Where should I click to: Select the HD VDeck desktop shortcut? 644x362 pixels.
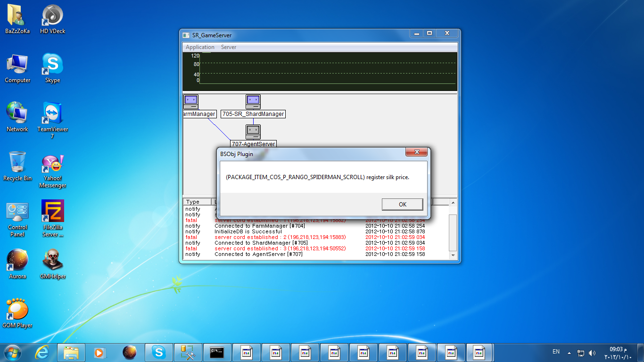pos(52,19)
